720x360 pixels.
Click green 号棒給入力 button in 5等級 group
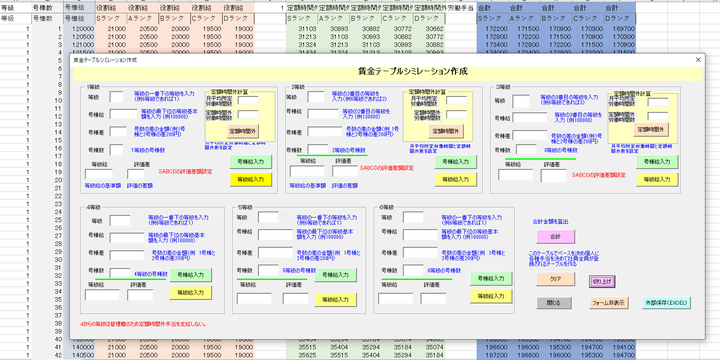click(x=336, y=275)
